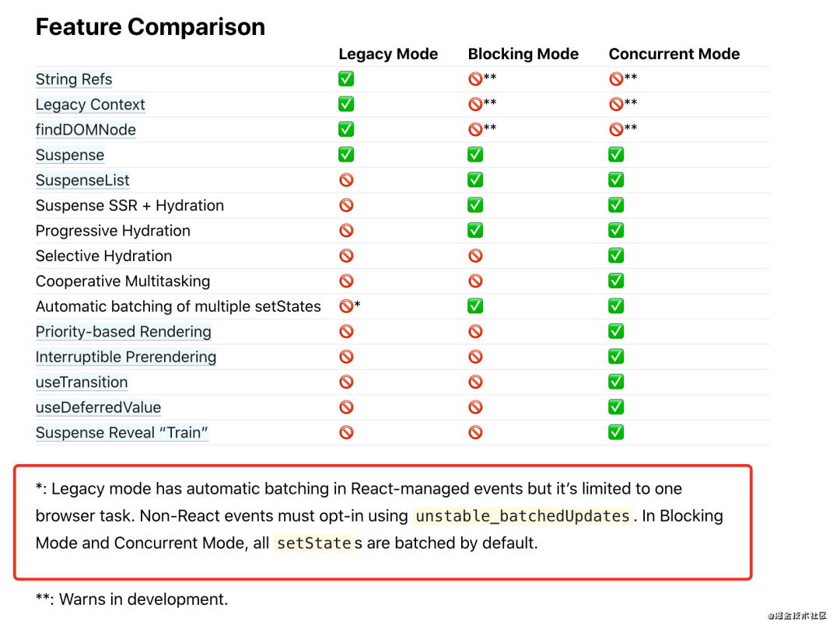Click the setState code text

[314, 543]
